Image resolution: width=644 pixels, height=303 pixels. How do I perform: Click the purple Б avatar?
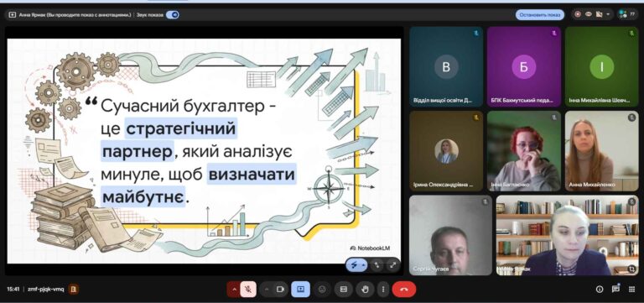click(x=523, y=67)
